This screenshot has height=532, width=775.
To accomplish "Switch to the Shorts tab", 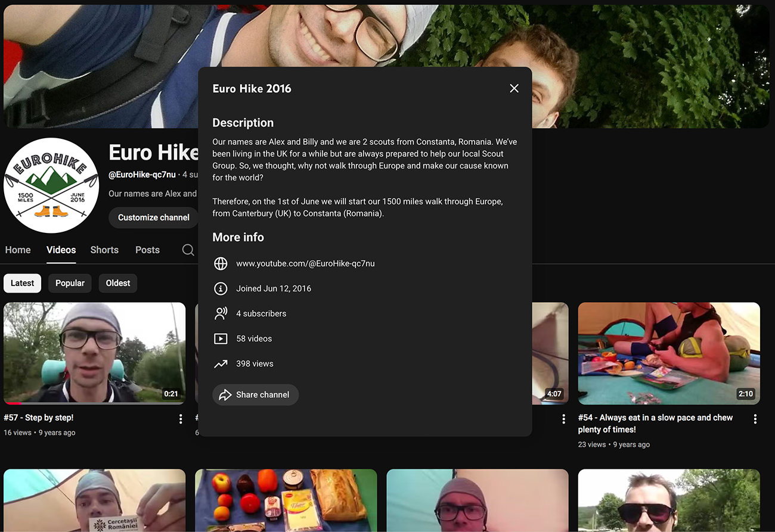I will pos(104,250).
